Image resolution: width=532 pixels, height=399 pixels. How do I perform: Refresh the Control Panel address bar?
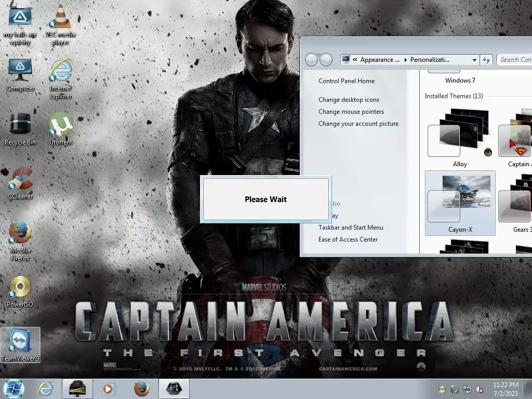tap(486, 60)
